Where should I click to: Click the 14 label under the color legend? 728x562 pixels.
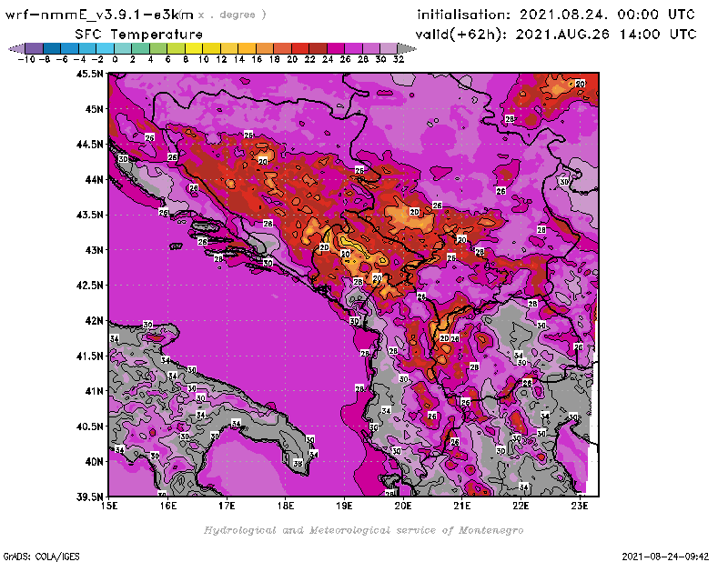coord(238,59)
